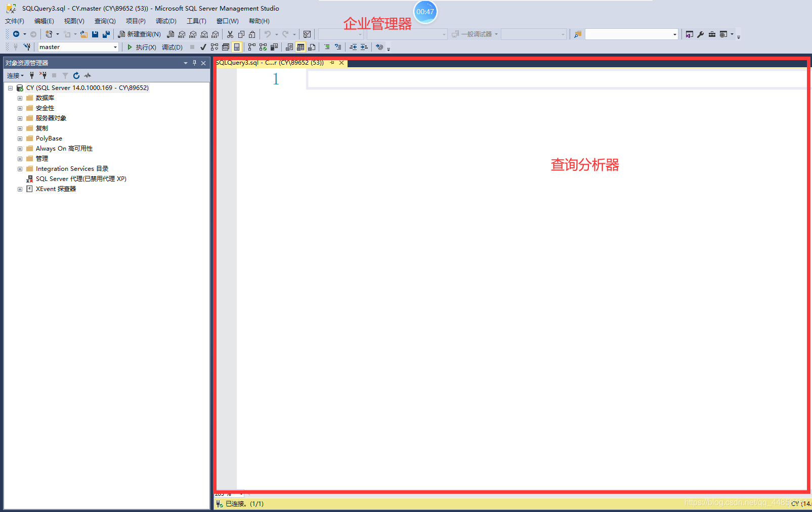Open the 编辑(E) menu
Image resolution: width=812 pixels, height=512 pixels.
tap(44, 21)
